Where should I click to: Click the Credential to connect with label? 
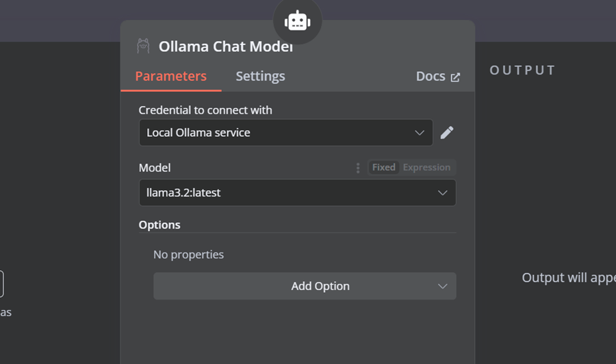(205, 110)
